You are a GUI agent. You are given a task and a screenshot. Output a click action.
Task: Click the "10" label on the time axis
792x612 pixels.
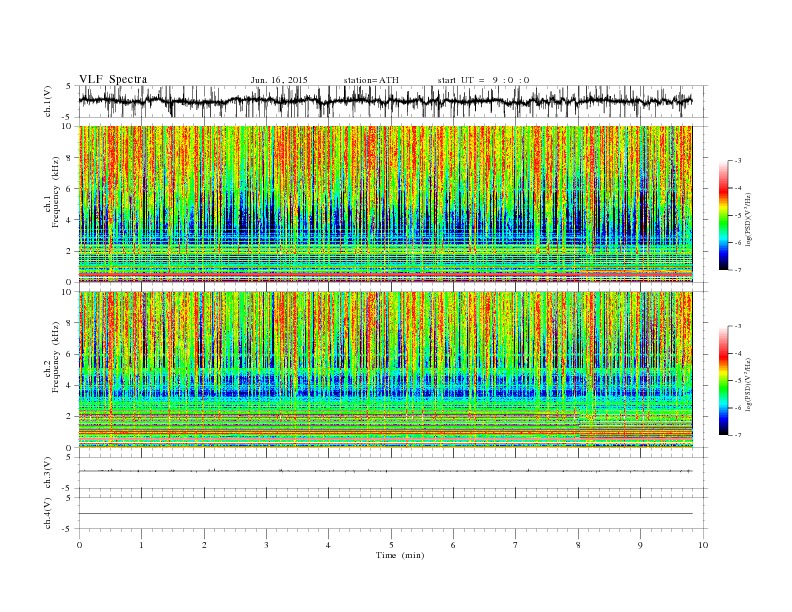point(703,545)
